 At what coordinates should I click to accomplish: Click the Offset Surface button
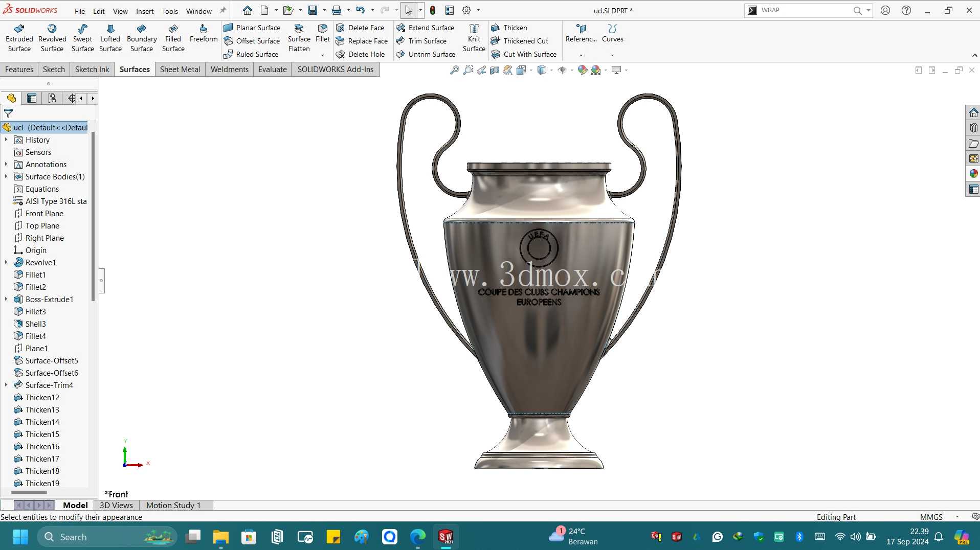252,41
